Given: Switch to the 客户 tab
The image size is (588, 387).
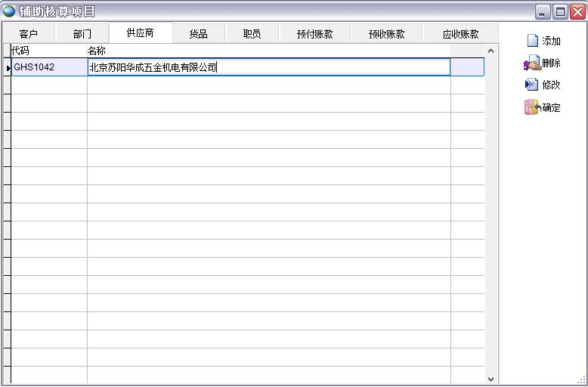Looking at the screenshot, I should pos(28,34).
